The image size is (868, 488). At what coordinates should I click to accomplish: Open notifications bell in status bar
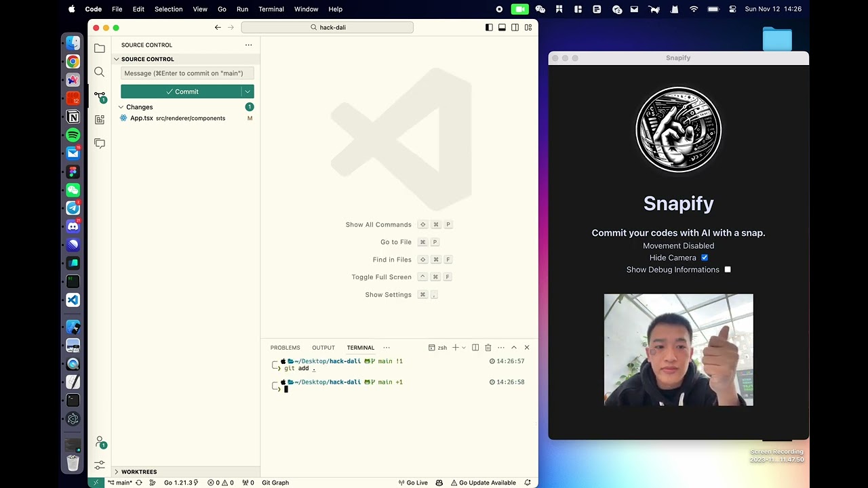coord(528,483)
